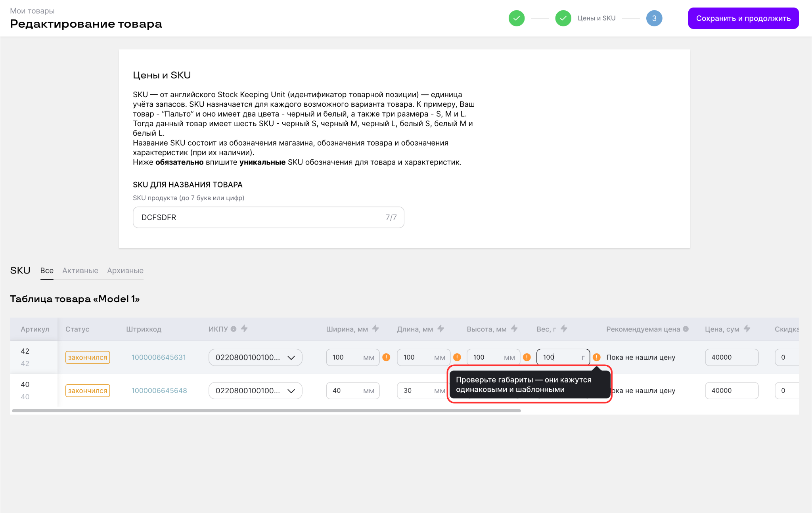This screenshot has width=812, height=513.
Task: Click orange warning icon after length 100 field
Action: click(457, 357)
